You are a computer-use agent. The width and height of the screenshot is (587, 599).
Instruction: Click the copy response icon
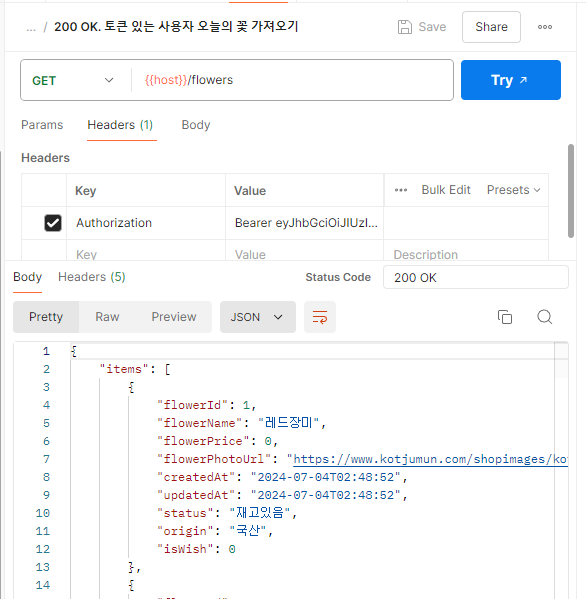[505, 317]
